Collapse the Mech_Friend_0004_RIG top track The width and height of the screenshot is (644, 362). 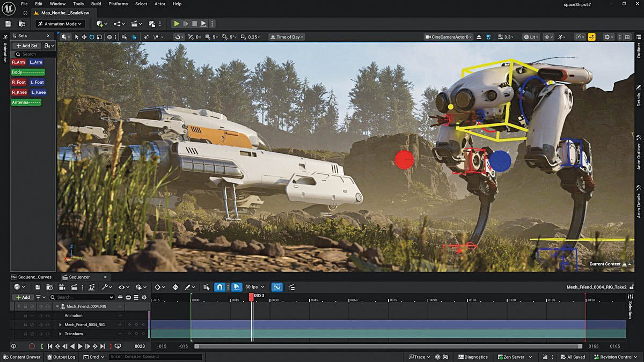click(57, 306)
